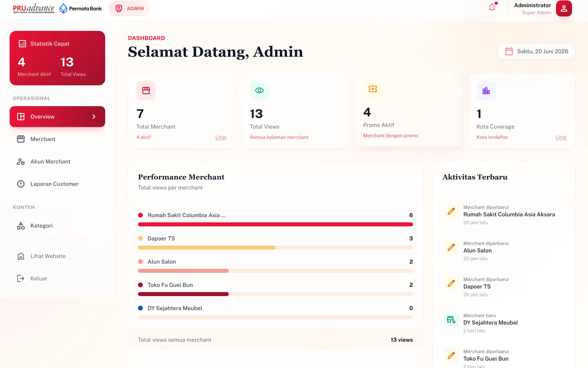Click the Overview layout icon
588x368 pixels.
[21, 117]
